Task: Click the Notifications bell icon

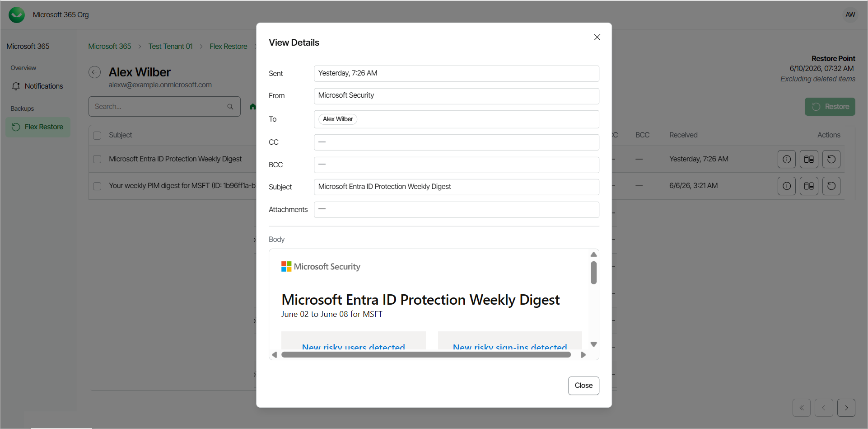Action: pos(16,86)
